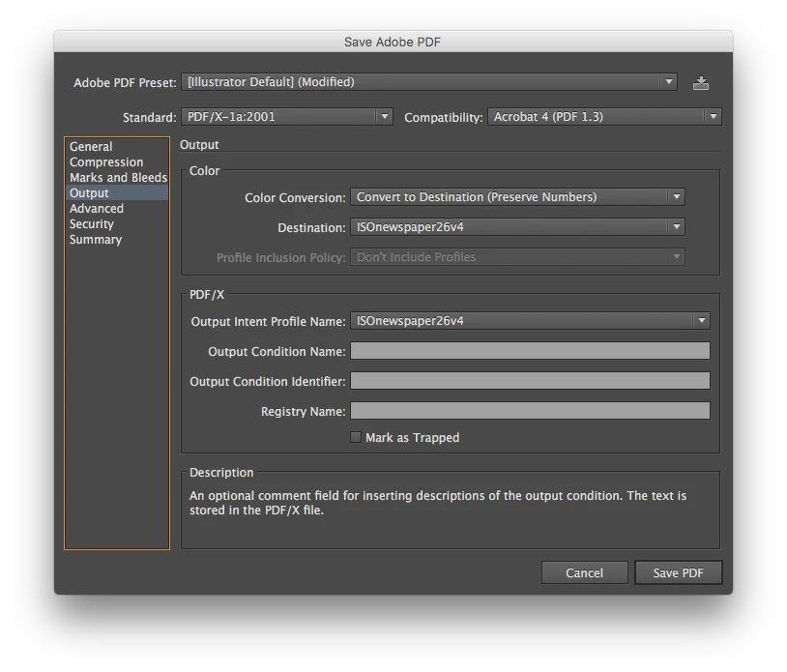Open the Color Conversion dropdown
787x672 pixels.
click(x=517, y=196)
